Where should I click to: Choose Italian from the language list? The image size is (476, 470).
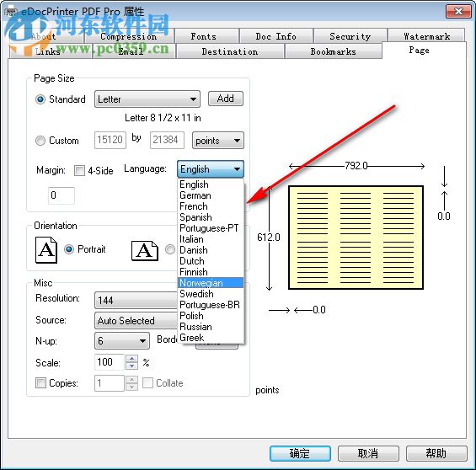pos(211,239)
